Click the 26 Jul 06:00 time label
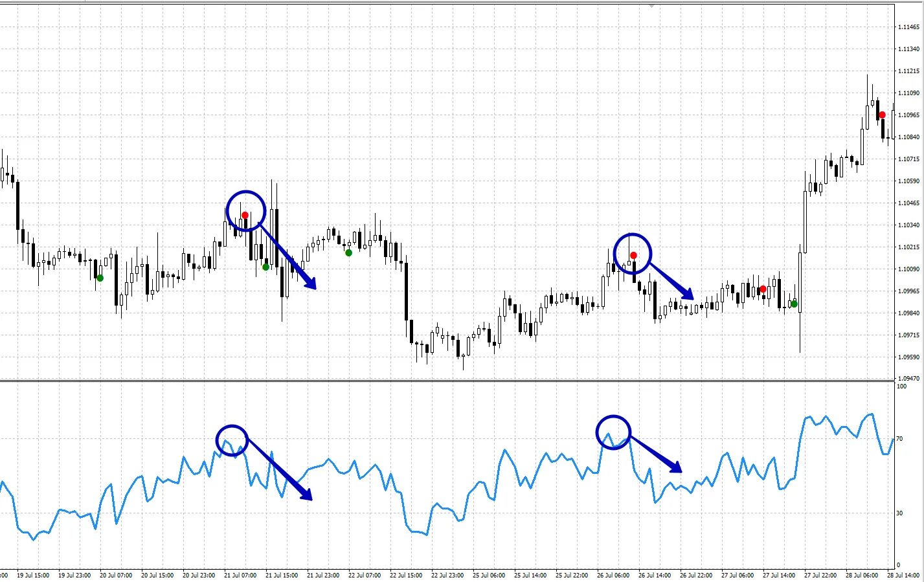 (613, 575)
